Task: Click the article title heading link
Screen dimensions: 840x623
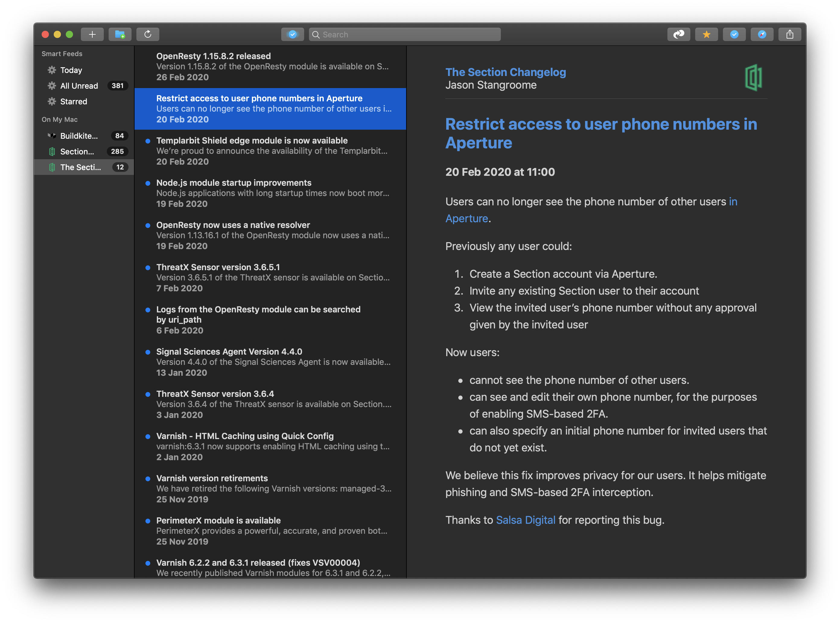Action: coord(601,134)
